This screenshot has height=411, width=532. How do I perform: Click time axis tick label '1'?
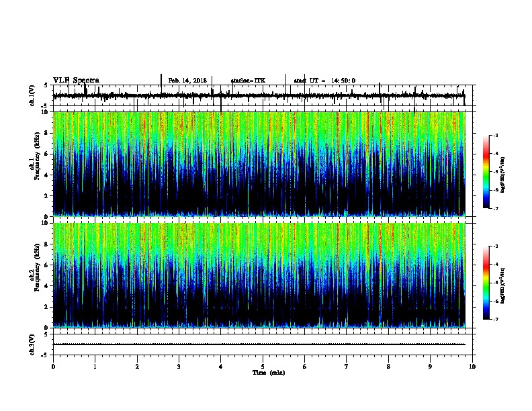pyautogui.click(x=95, y=367)
